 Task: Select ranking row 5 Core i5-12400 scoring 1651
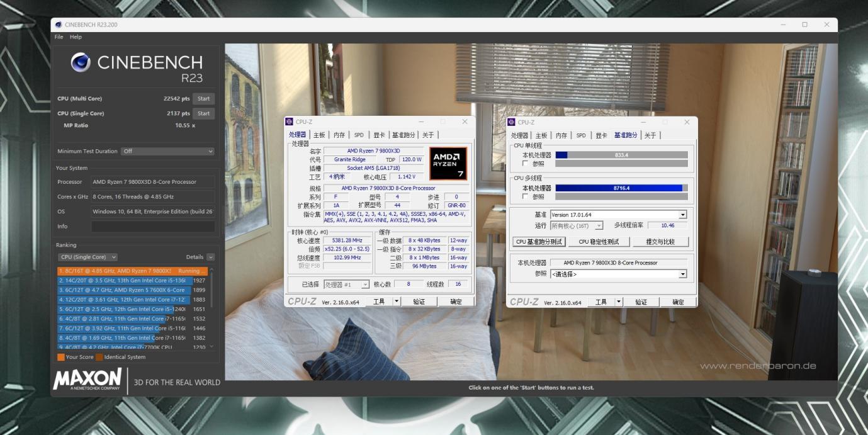(132, 309)
